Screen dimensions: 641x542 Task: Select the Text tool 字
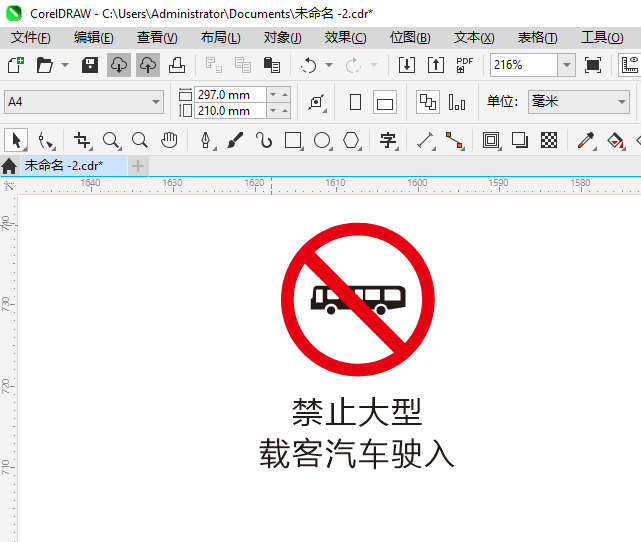pos(388,140)
